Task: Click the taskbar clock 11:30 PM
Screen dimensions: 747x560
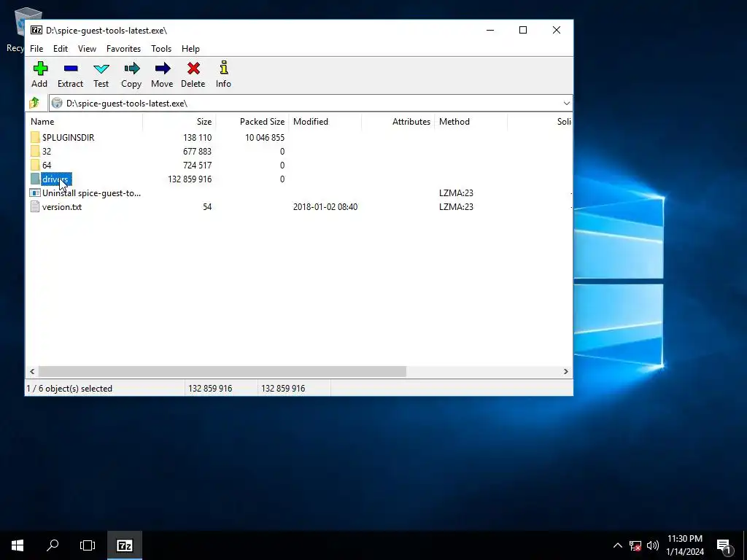Action: (684, 539)
